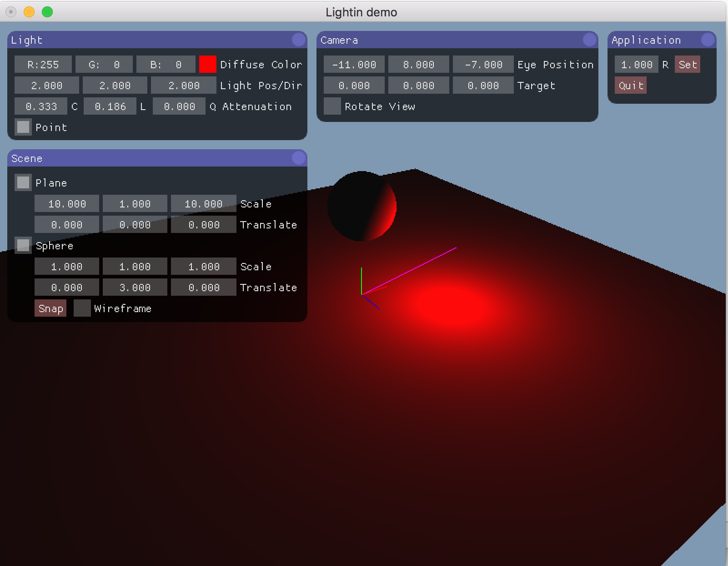
Task: Click the Eye Position X field showing -11.000
Action: 354,65
